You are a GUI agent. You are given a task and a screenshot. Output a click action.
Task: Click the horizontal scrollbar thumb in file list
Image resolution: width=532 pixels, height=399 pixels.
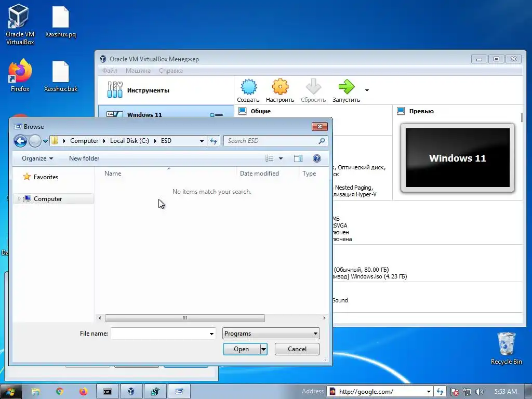185,318
